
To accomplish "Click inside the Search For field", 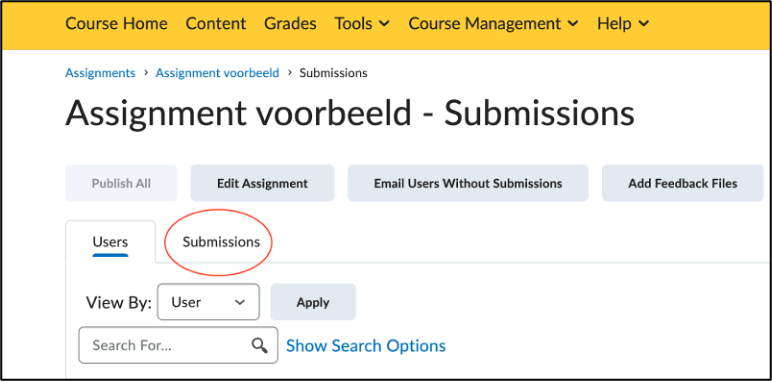I will [178, 345].
